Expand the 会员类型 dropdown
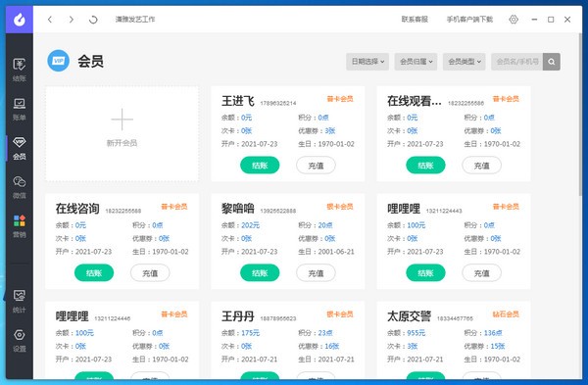The image size is (588, 385). click(465, 62)
